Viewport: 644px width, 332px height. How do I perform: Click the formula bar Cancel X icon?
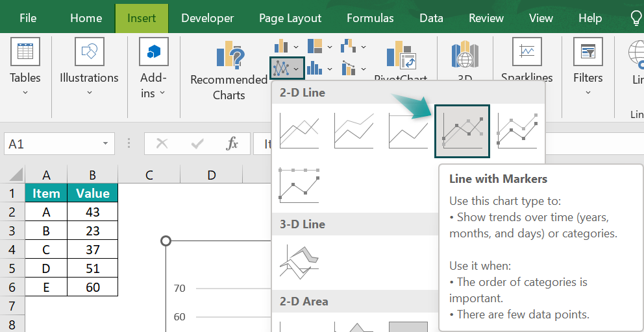(x=162, y=144)
